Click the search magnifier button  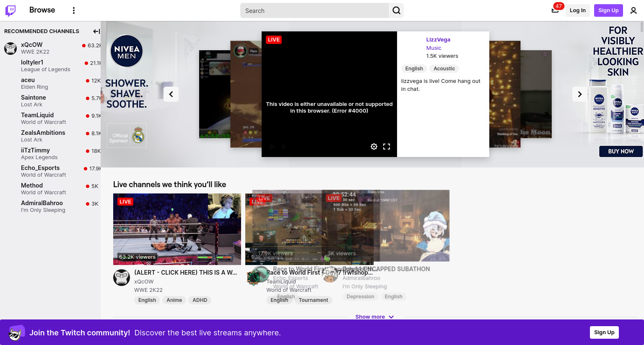tap(397, 10)
